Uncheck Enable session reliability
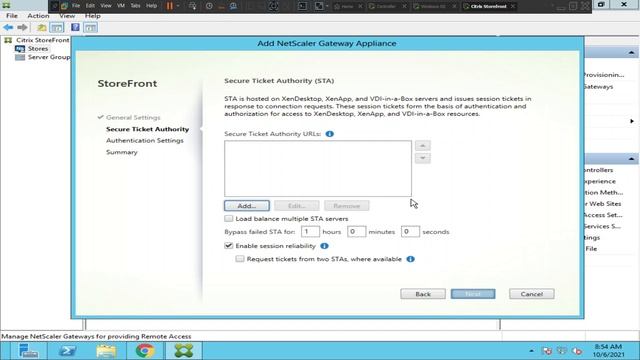Viewport: 640px width, 360px height. (x=229, y=246)
